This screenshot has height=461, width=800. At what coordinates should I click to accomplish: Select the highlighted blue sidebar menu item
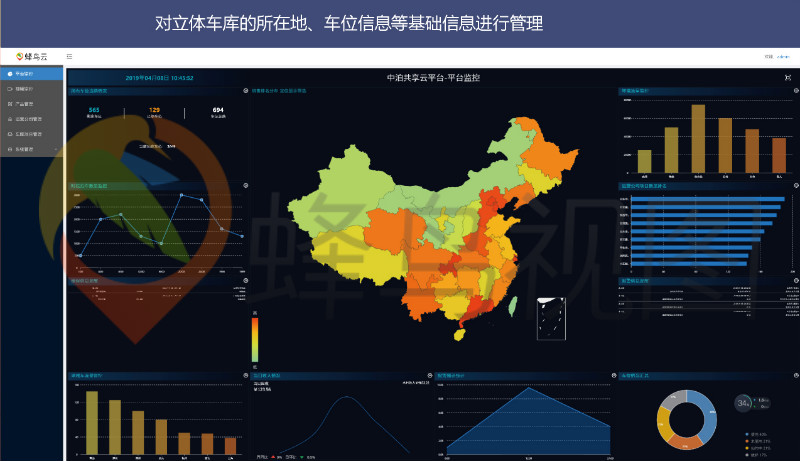tap(32, 74)
